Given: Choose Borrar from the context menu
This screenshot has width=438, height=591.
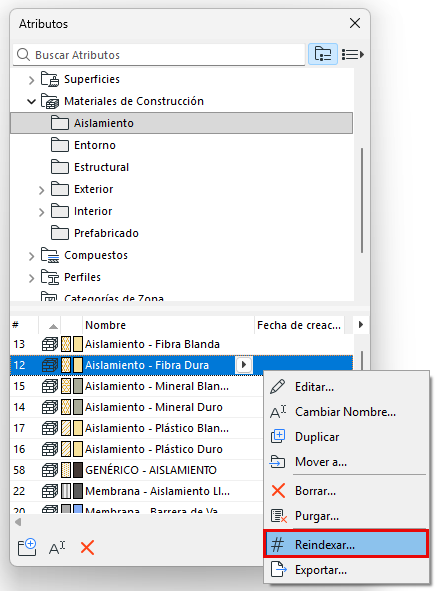Looking at the screenshot, I should 315,491.
